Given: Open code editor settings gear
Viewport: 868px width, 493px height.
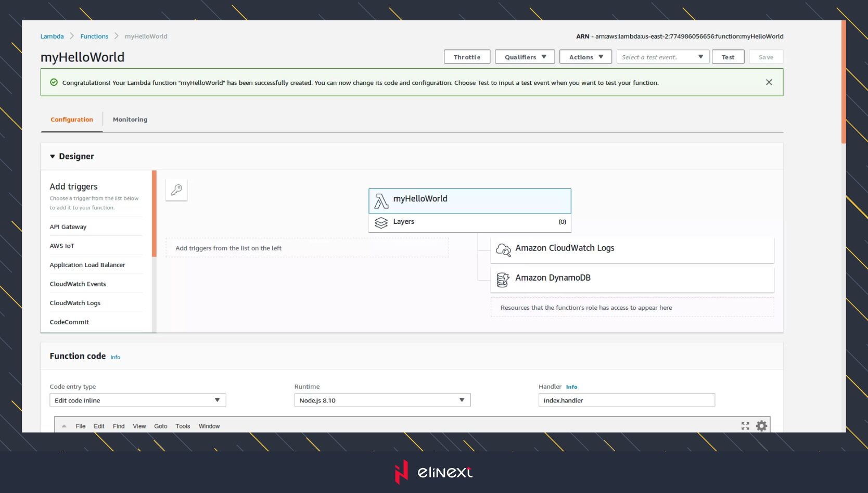Looking at the screenshot, I should (x=761, y=426).
